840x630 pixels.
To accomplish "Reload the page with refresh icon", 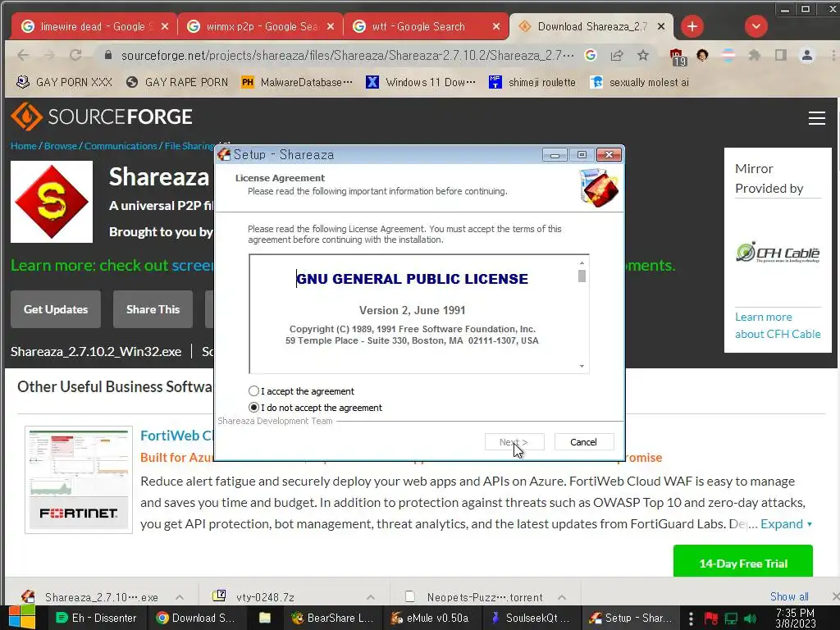I will (x=75, y=55).
